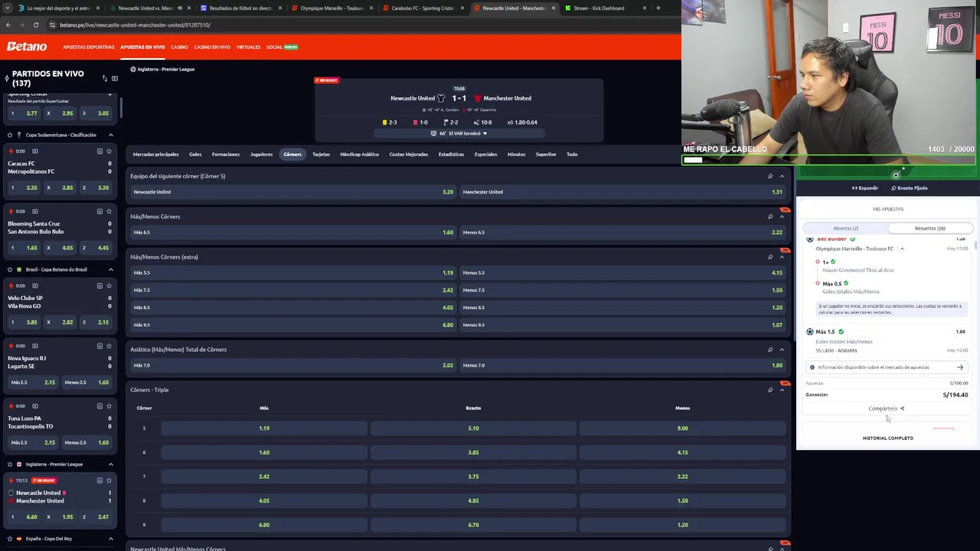Collapse the Más/Menos Córners (extra) section
Viewport: 980px width, 551px height.
click(782, 256)
